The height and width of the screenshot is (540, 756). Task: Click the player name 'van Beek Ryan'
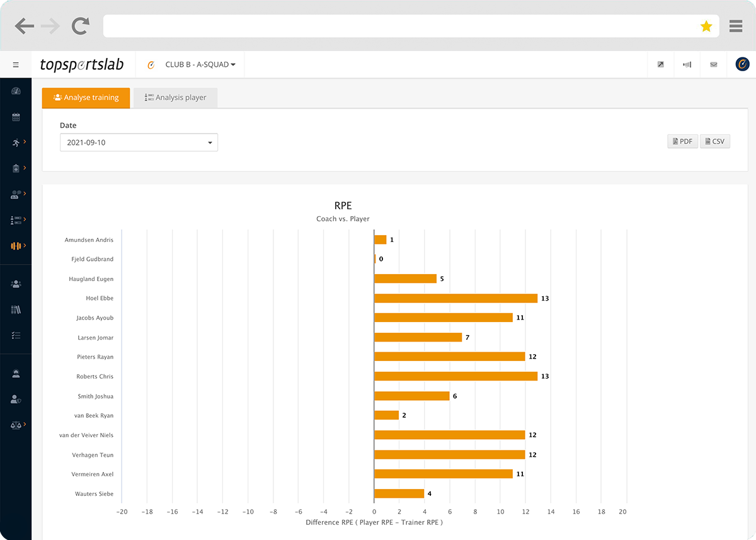pos(93,416)
